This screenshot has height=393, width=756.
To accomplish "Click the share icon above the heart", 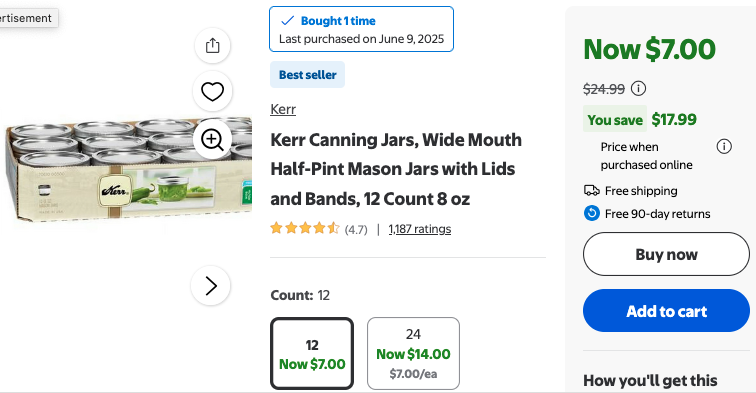I will [213, 46].
